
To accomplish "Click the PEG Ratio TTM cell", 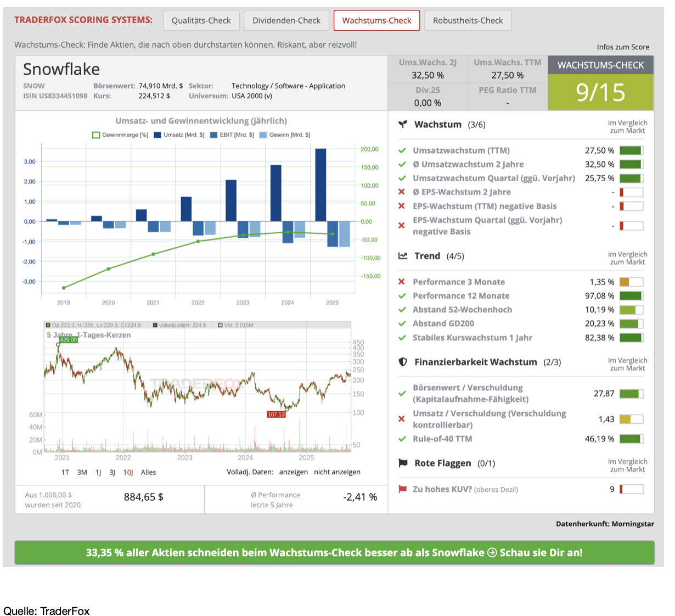I will [508, 97].
